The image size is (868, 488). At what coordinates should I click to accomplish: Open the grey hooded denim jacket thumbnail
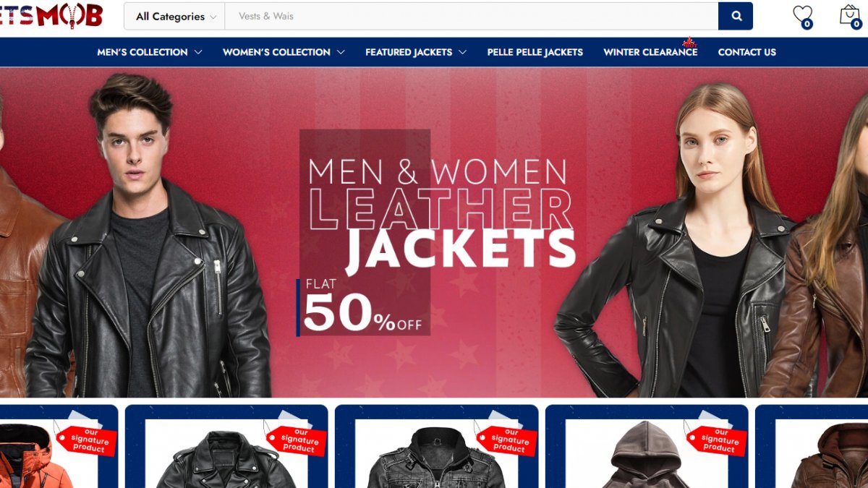pyautogui.click(x=436, y=455)
